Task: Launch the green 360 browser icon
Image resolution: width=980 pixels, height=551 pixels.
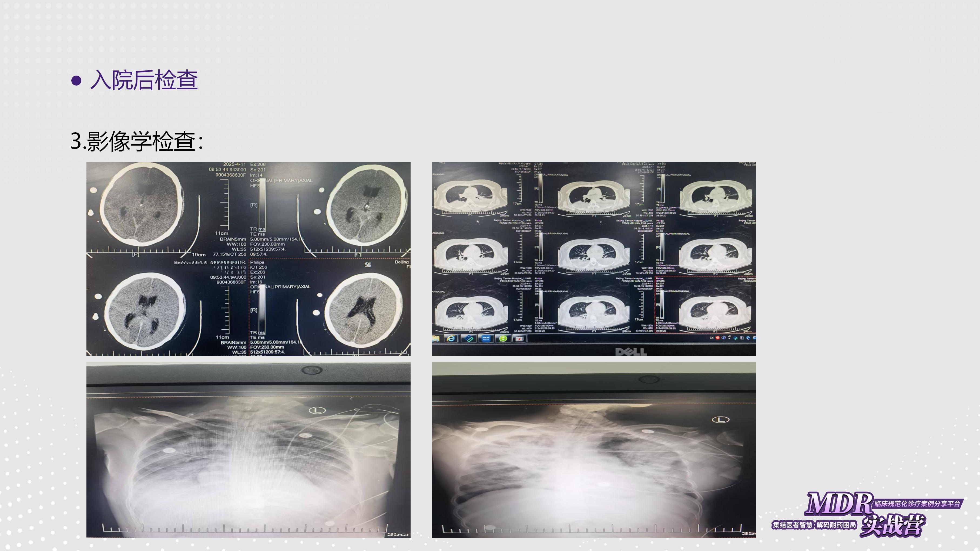Action: 503,339
